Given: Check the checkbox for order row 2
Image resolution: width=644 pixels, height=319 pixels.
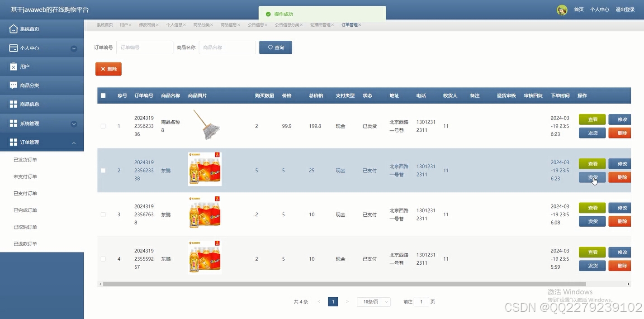Looking at the screenshot, I should coord(103,171).
